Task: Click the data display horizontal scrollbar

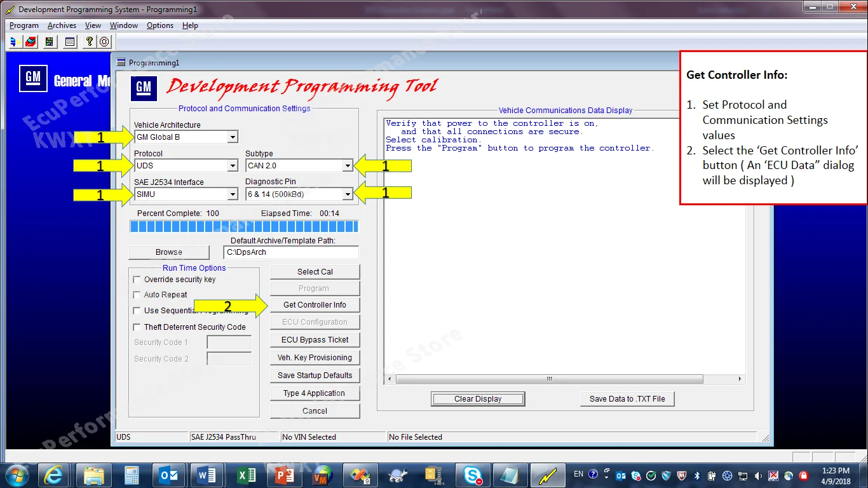Action: 565,379
